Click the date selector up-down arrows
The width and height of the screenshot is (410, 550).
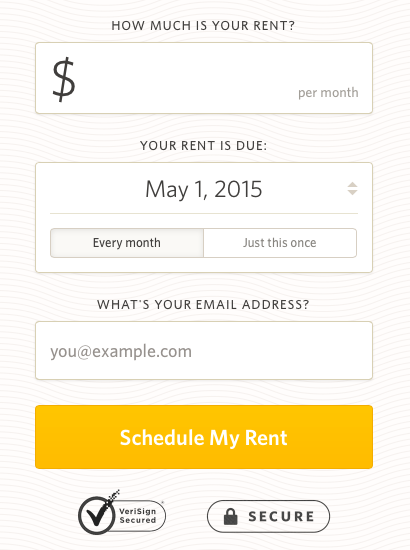[x=352, y=189]
